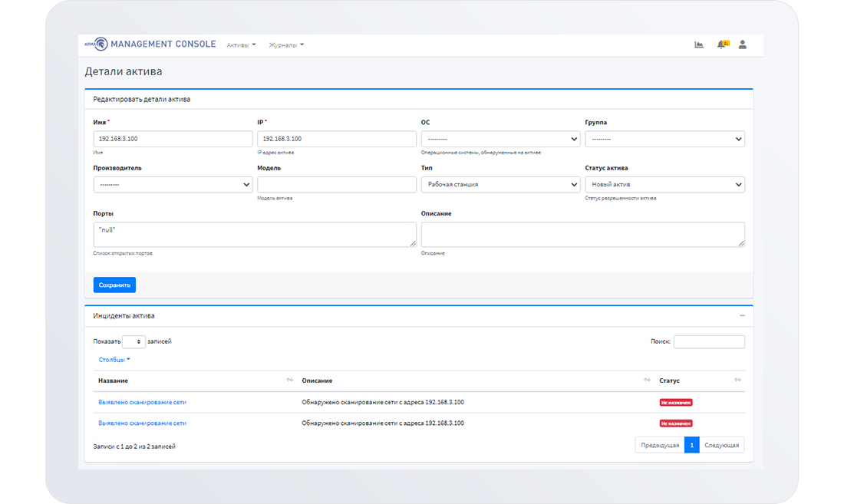The width and height of the screenshot is (844, 504).
Task: Click the Поиск search field
Action: pyautogui.click(x=709, y=341)
